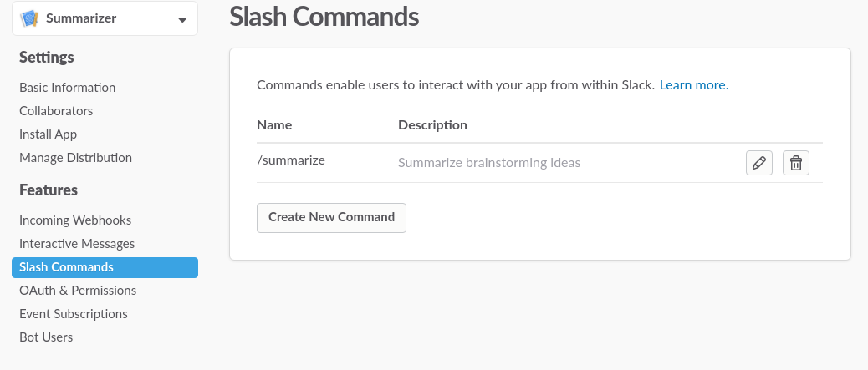Viewport: 868px width, 370px height.
Task: Follow the Learn more link
Action: click(693, 84)
